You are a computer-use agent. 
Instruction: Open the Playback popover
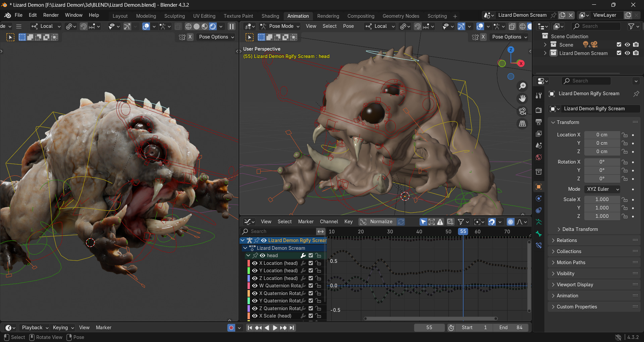(x=35, y=328)
